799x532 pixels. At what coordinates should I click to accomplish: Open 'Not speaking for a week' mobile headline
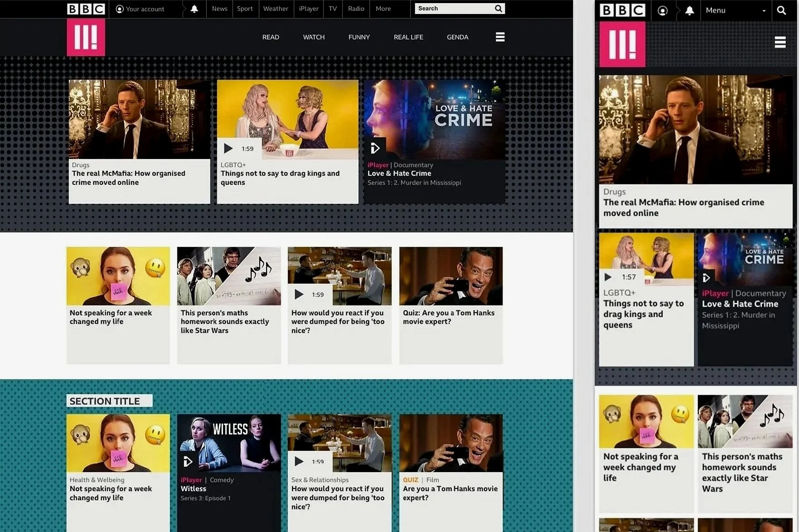pyautogui.click(x=640, y=467)
